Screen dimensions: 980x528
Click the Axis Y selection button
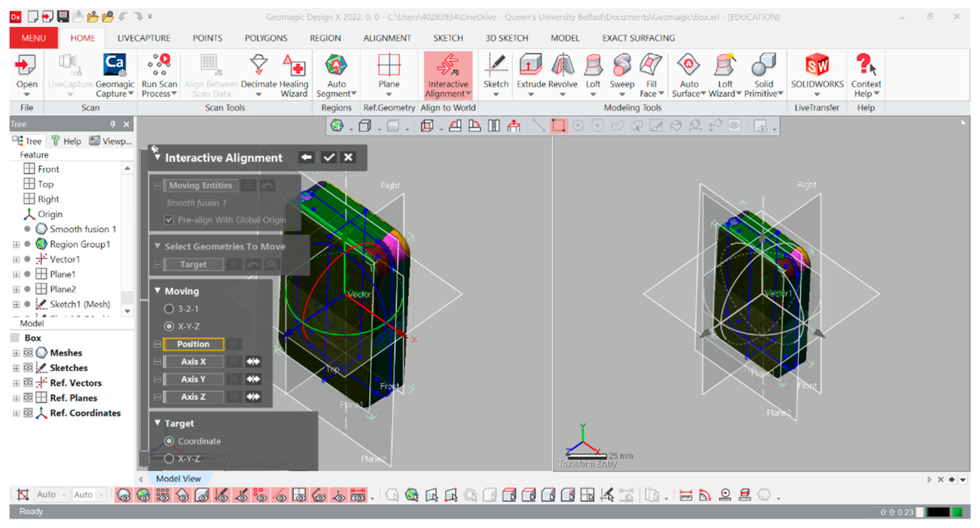[x=193, y=379]
